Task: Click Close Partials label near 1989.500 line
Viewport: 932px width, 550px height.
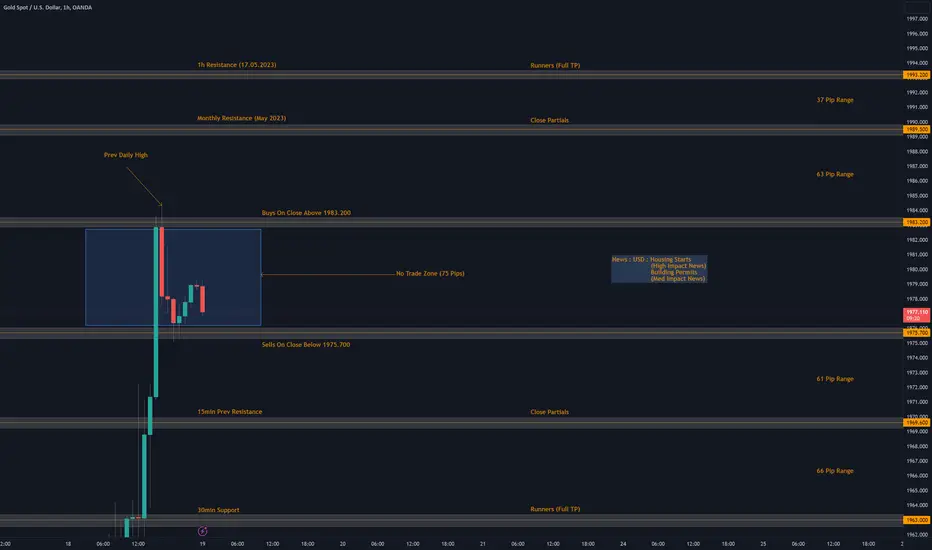Action: [x=549, y=120]
